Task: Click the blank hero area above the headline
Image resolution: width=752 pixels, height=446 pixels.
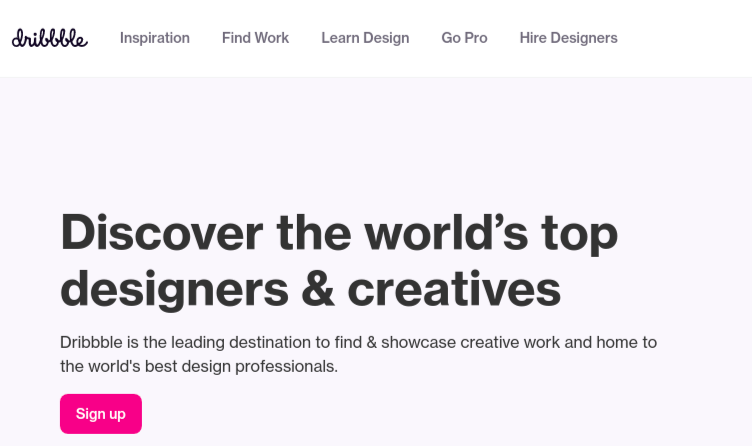Action: pyautogui.click(x=375, y=140)
